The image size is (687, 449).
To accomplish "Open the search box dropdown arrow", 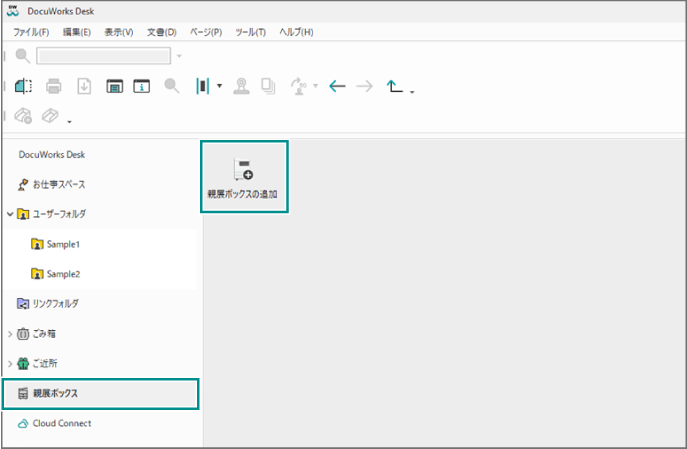I will point(180,56).
